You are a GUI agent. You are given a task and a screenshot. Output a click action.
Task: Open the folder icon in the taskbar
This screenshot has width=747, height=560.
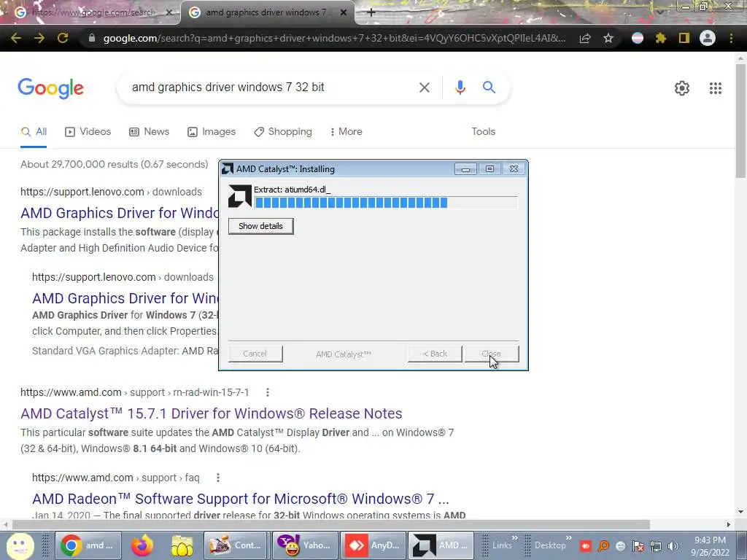pos(182,545)
